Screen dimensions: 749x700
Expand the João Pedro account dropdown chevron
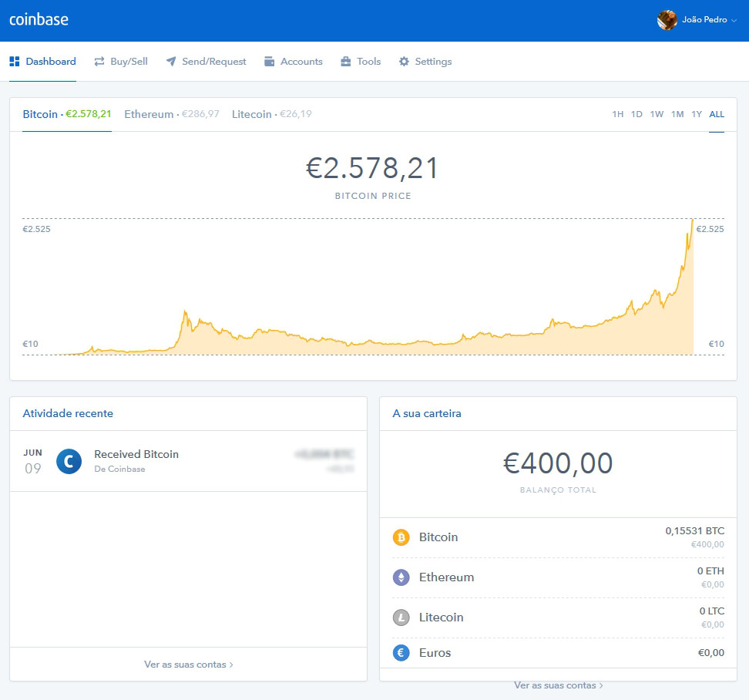pyautogui.click(x=734, y=20)
